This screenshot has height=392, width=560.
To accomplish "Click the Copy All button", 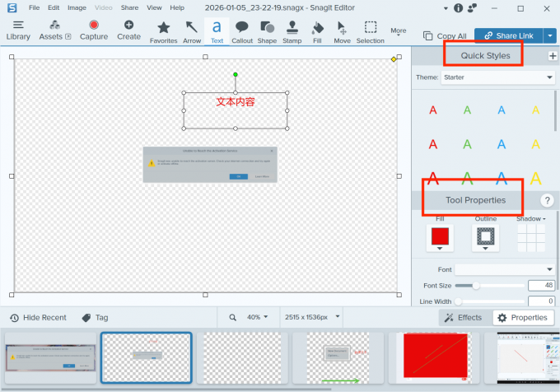I will pyautogui.click(x=445, y=36).
